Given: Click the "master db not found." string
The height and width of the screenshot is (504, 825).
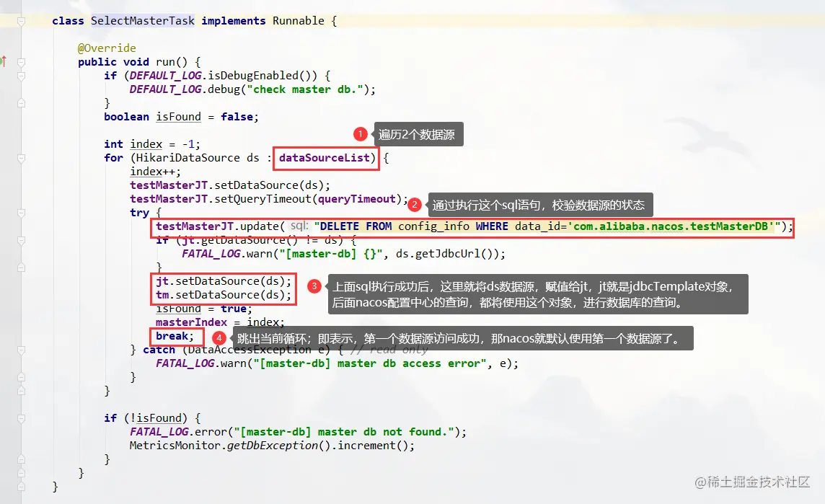Looking at the screenshot, I should [x=344, y=431].
